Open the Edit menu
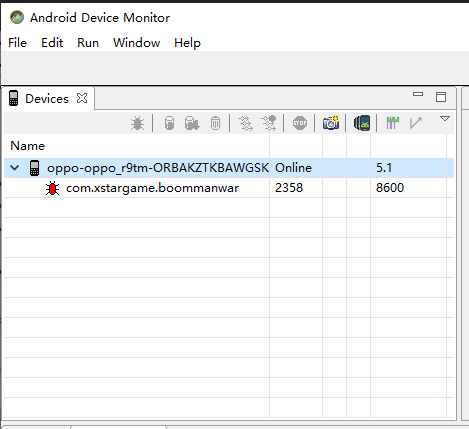 pyautogui.click(x=52, y=43)
